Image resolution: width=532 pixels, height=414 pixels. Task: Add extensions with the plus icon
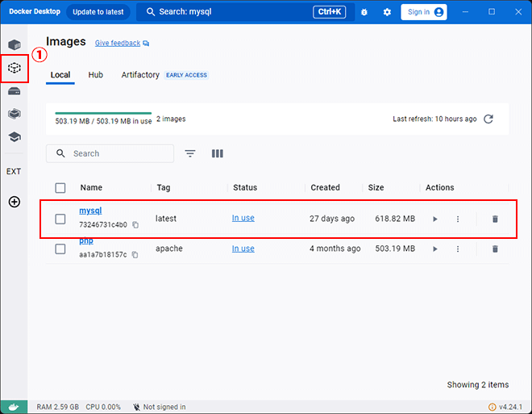15,202
